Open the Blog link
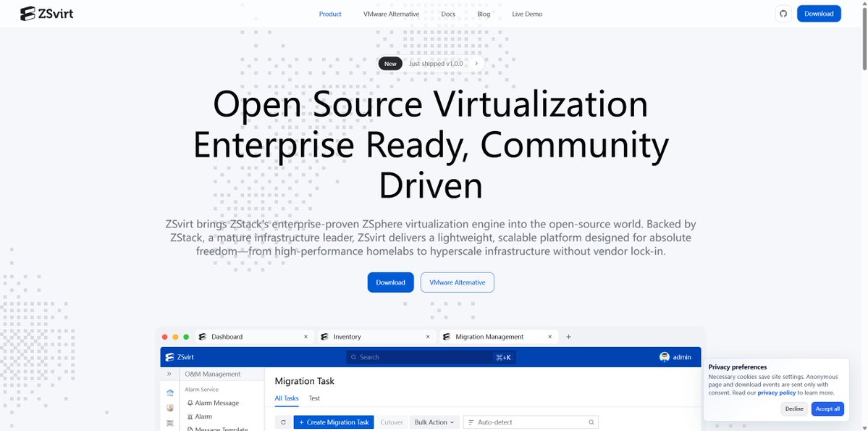Image resolution: width=868 pixels, height=431 pixels. pos(484,14)
